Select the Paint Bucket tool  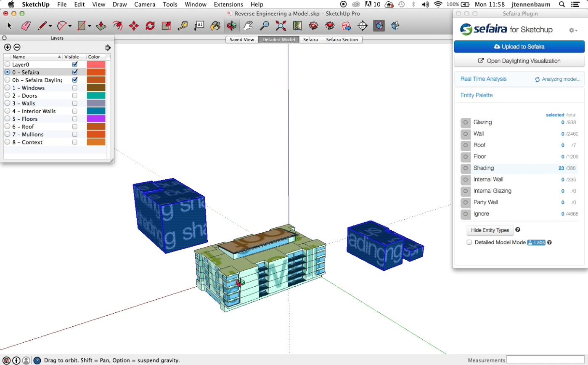point(215,26)
